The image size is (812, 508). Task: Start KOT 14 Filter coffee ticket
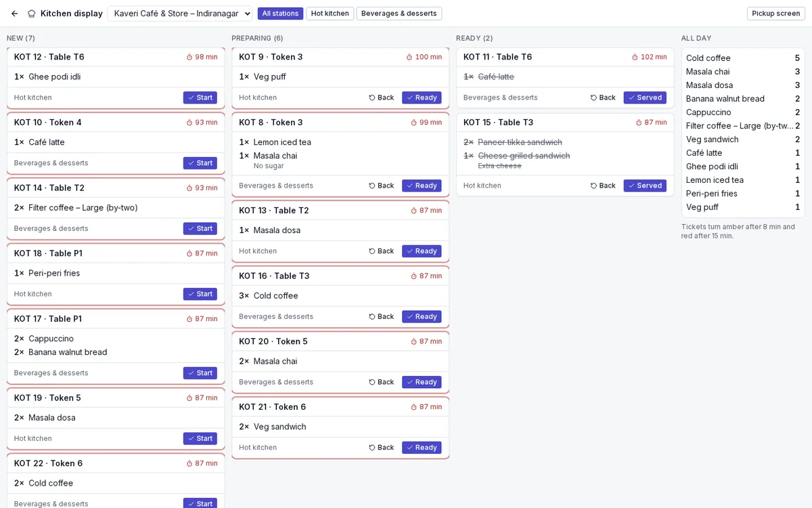[200, 229]
